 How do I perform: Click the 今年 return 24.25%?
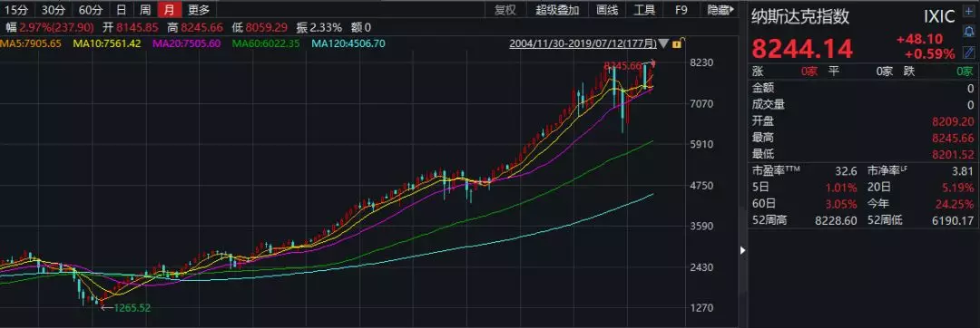click(x=955, y=204)
